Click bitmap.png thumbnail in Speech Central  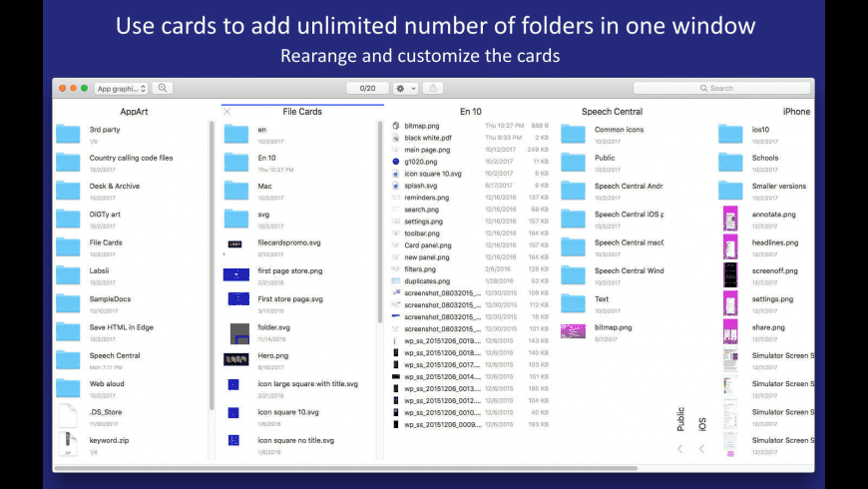coord(573,331)
